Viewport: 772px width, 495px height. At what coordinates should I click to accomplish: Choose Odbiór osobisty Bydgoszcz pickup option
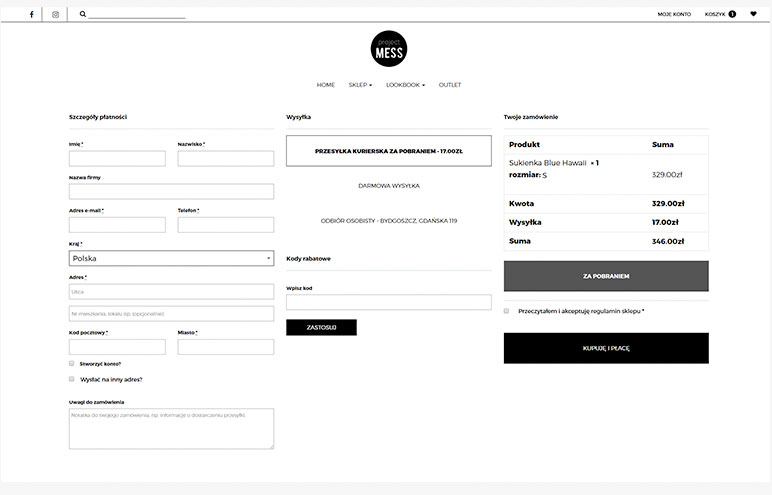pos(388,220)
